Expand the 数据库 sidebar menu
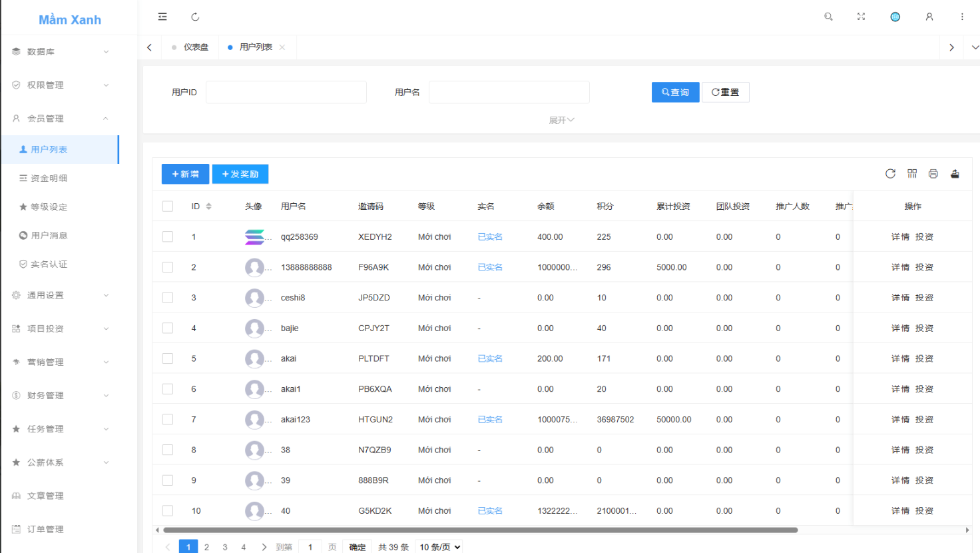Viewport: 980px width, 553px height. [x=60, y=51]
